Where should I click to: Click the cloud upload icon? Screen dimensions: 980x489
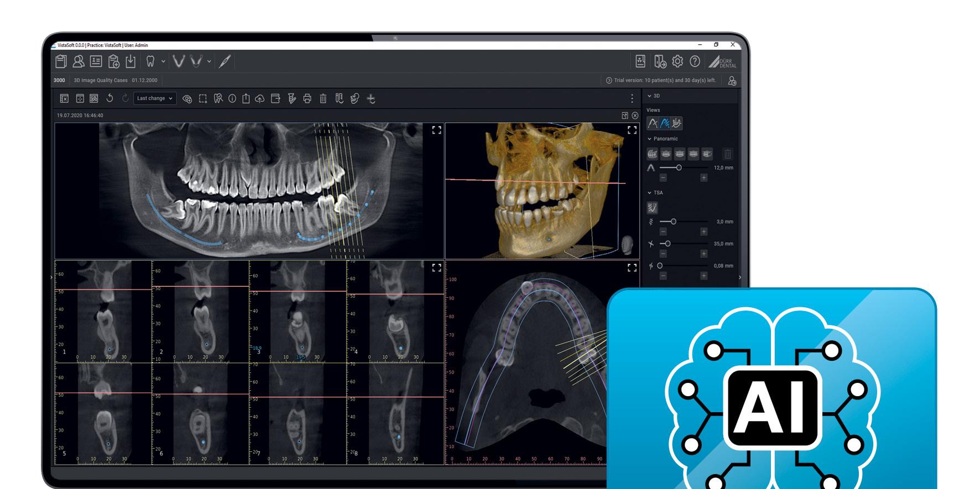pyautogui.click(x=259, y=99)
